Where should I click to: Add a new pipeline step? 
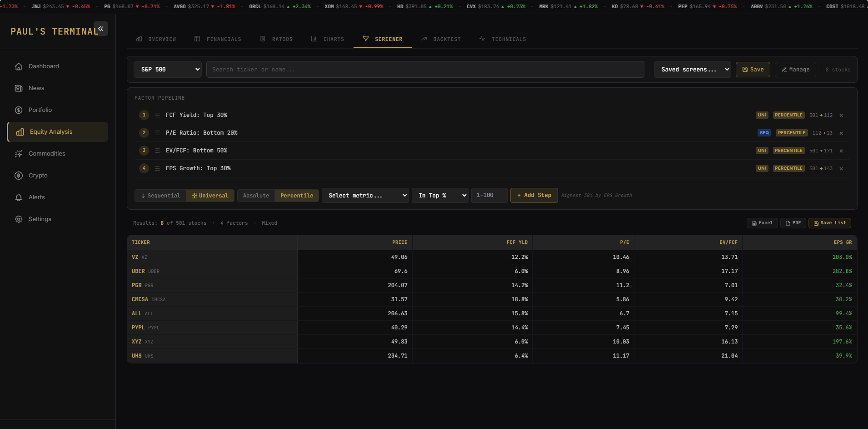(534, 195)
